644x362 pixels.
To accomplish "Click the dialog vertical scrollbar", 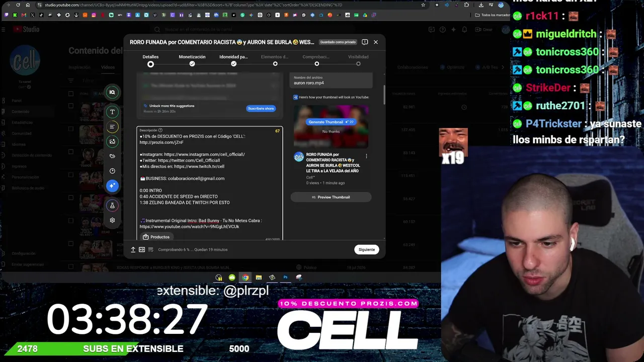I will click(x=385, y=95).
